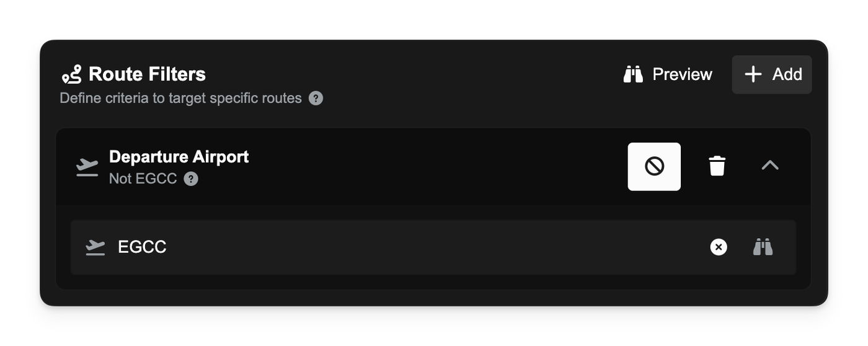Click the Define criteria subtitle text

click(x=180, y=98)
